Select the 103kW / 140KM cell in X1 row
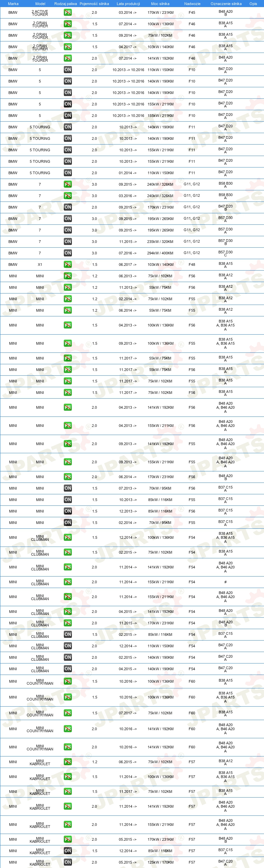 [x=160, y=265]
